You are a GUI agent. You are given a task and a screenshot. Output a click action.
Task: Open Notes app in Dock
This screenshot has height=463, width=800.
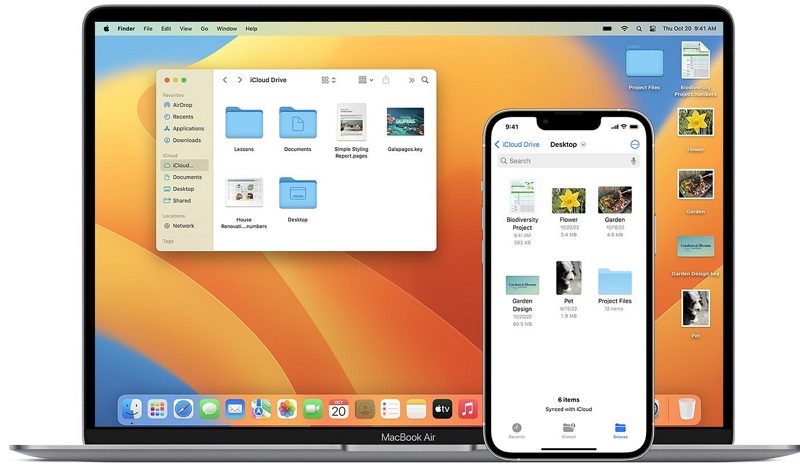click(x=416, y=409)
